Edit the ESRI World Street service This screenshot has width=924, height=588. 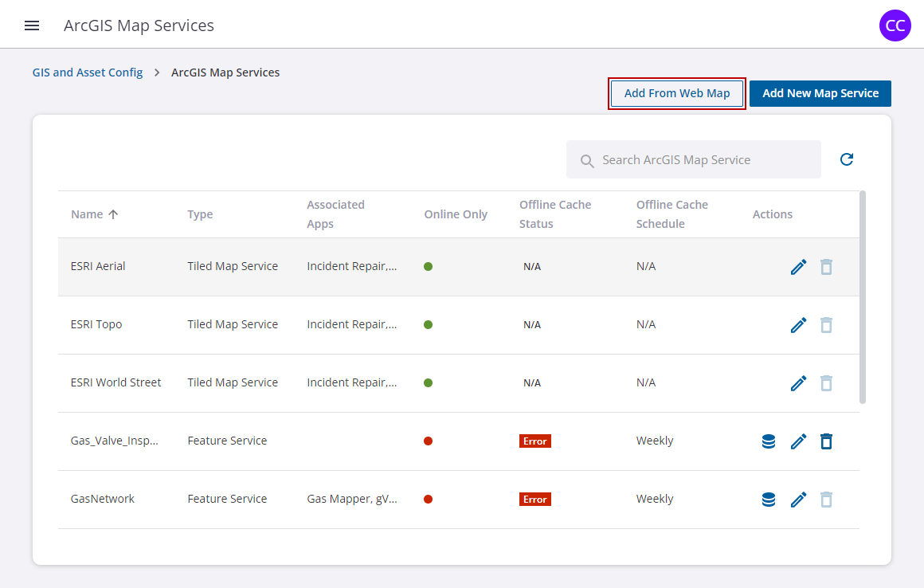pos(798,383)
